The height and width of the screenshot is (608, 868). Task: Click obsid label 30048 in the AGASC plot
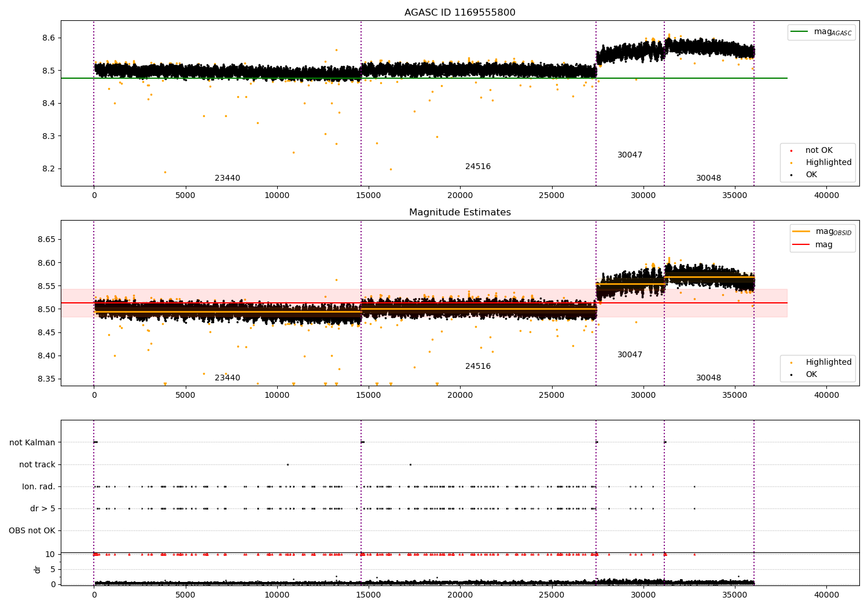(x=708, y=178)
